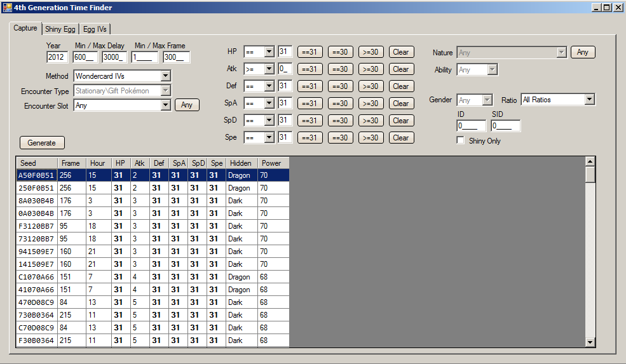Set Spe filter with >=30 button

click(371, 138)
